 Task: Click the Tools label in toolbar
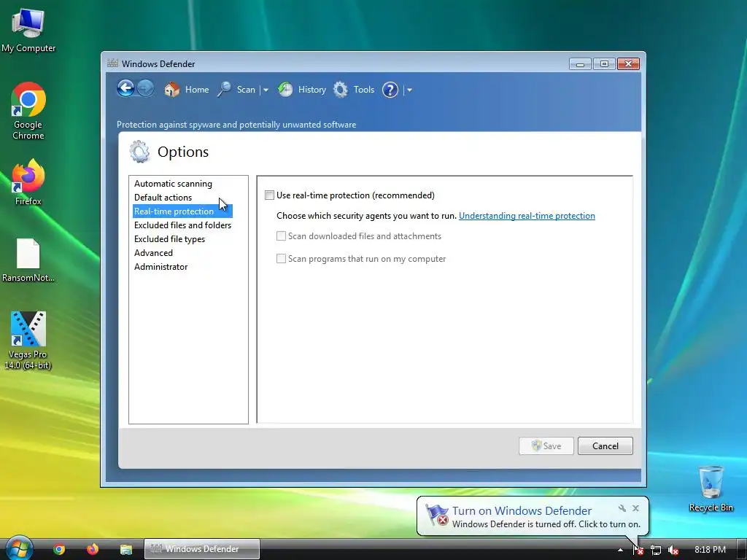click(363, 90)
